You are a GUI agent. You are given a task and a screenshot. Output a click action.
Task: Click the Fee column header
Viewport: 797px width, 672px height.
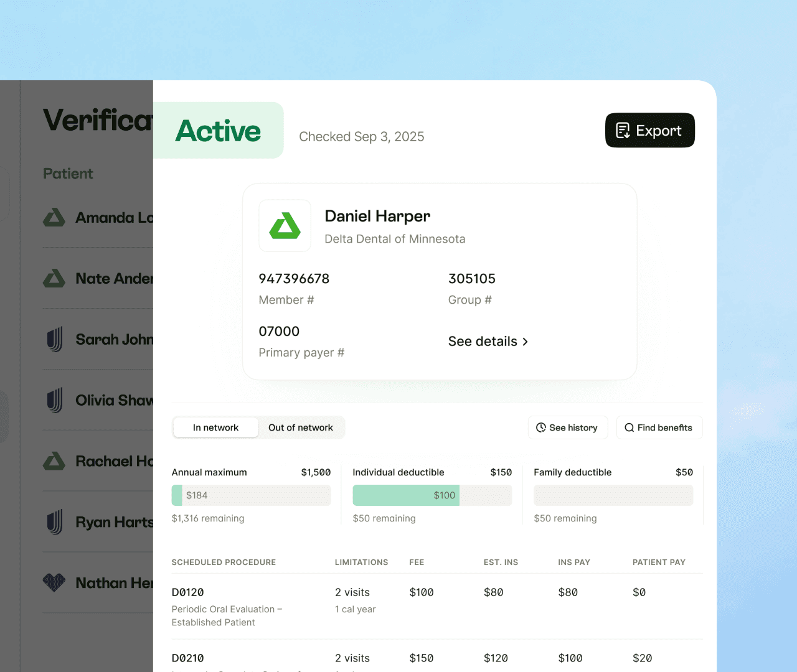[x=417, y=562]
